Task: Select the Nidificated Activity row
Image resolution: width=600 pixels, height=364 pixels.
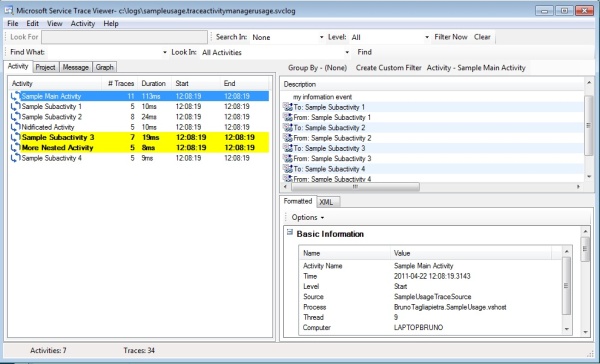Action: [139, 127]
